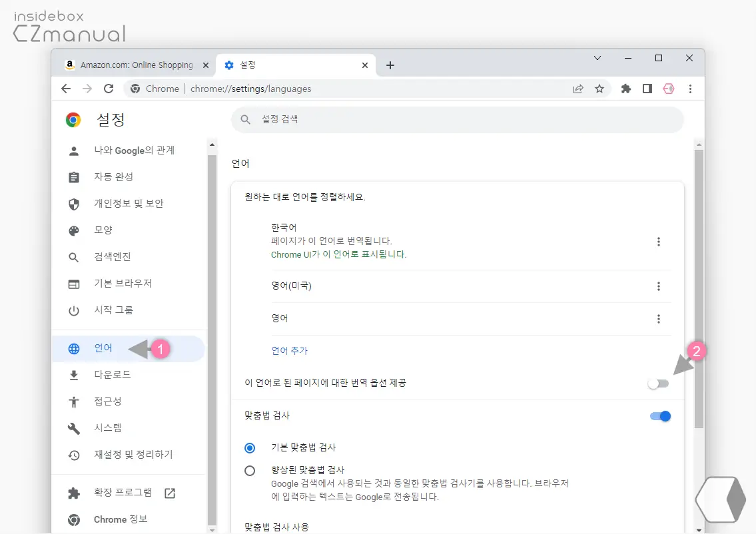The width and height of the screenshot is (756, 534).
Task: Select 기본 맞춤법 검사 radio button
Action: pyautogui.click(x=250, y=448)
